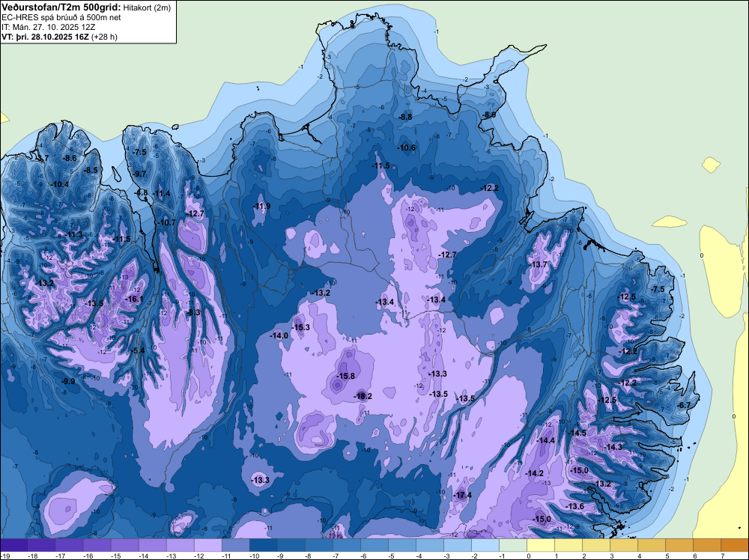The height and width of the screenshot is (560, 749).
Task: Click the '7' legend scale label
Action: 722,556
